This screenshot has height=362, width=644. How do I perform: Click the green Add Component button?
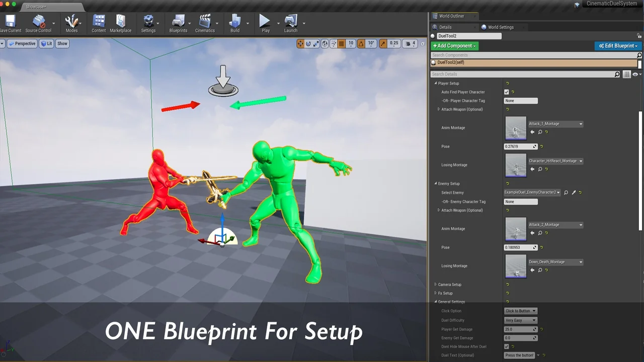(x=454, y=46)
